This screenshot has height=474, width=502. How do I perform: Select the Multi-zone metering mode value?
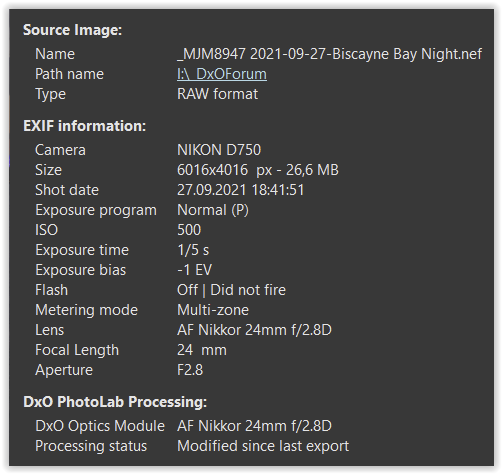[x=213, y=310]
